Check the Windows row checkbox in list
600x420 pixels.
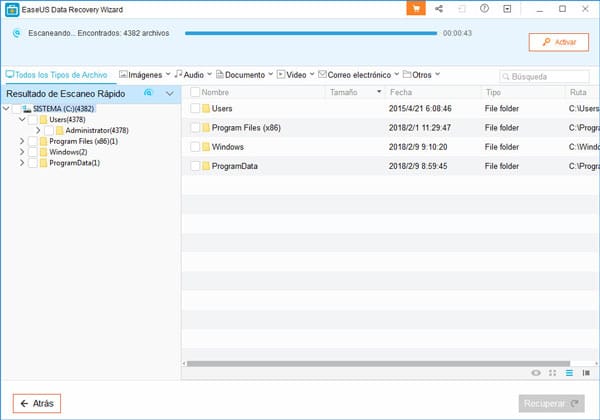195,147
